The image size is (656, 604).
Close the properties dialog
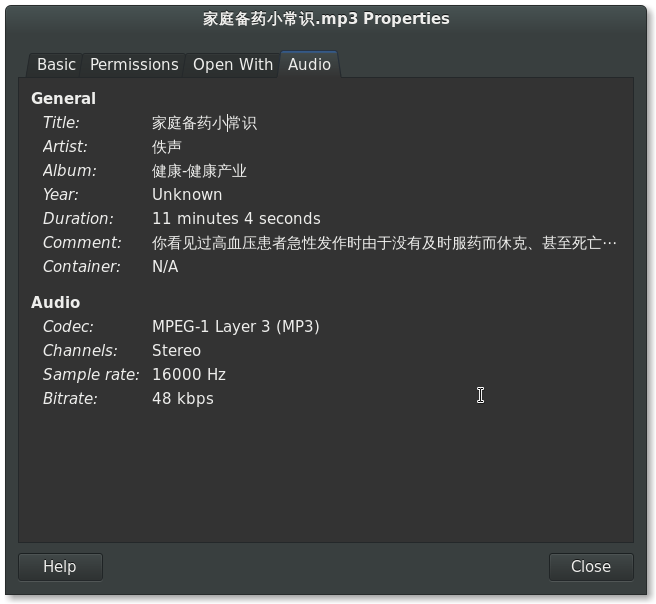pyautogui.click(x=591, y=567)
